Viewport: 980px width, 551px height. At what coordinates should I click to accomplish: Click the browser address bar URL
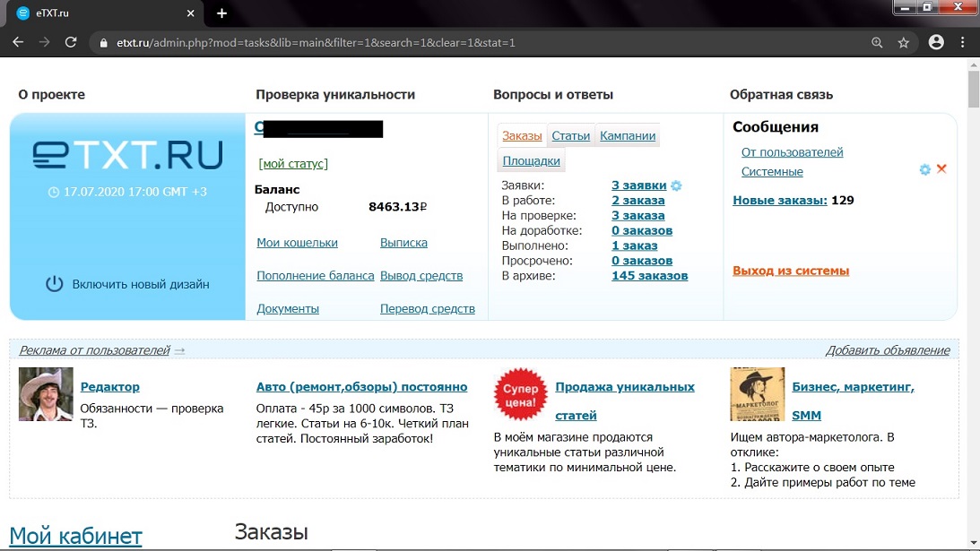[316, 42]
